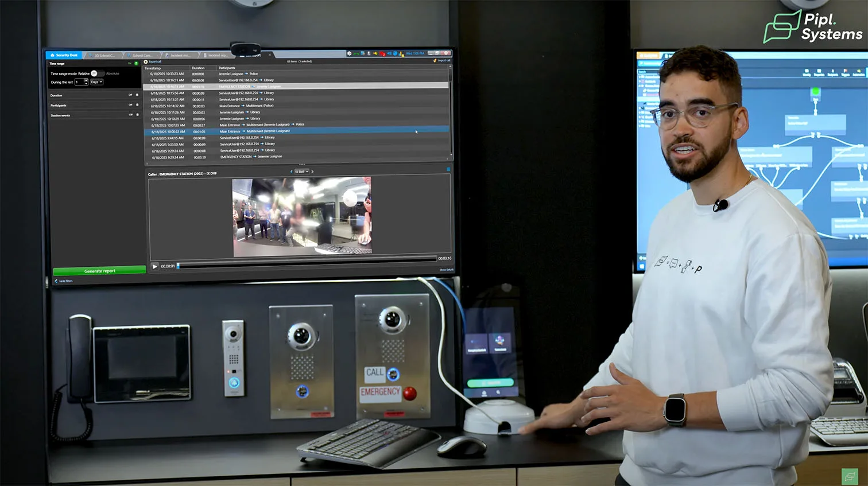Go to next camera with right arrow
868x486 pixels.
pos(312,172)
